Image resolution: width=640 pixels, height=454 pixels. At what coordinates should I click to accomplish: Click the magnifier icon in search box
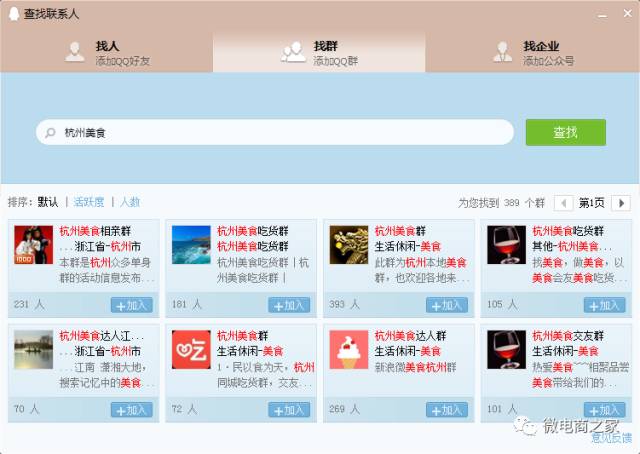50,133
